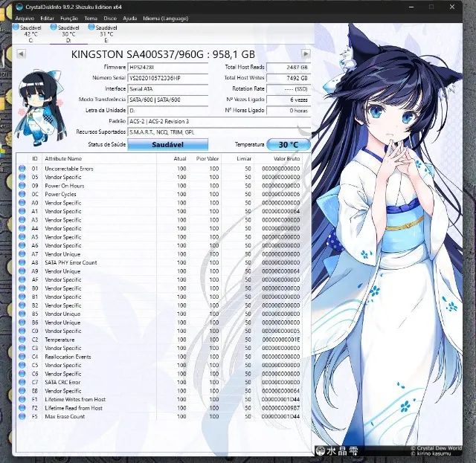This screenshot has height=463, width=476.
Task: Click the Total Host Reads value 2487 GB
Action: pyautogui.click(x=289, y=68)
